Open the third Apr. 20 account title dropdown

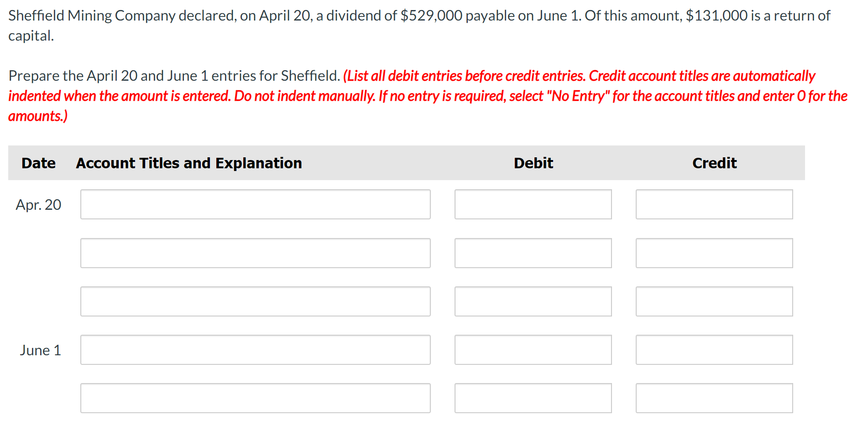(x=256, y=301)
